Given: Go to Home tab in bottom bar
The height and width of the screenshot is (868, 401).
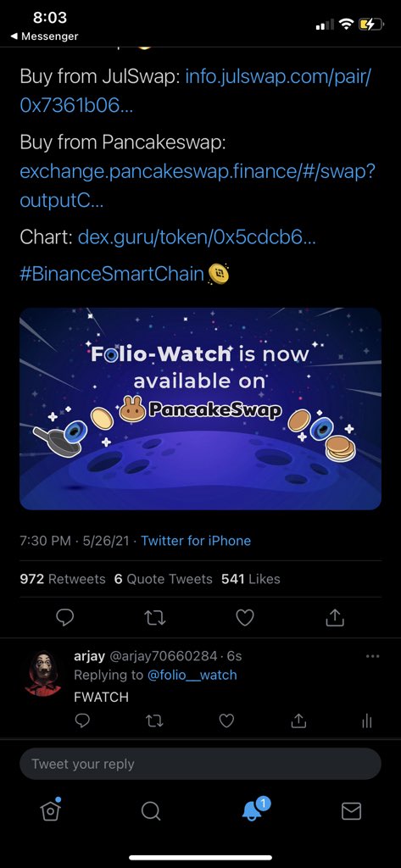Looking at the screenshot, I should [50, 810].
